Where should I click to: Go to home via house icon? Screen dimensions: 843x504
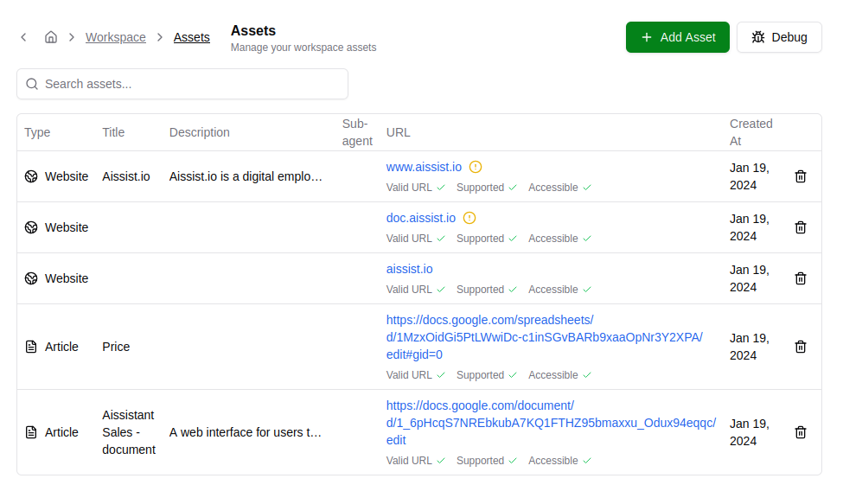pyautogui.click(x=51, y=37)
